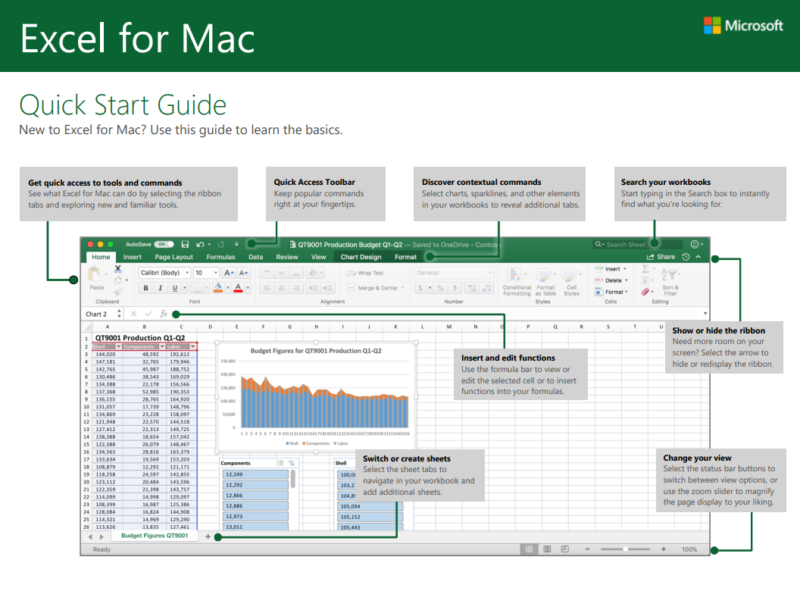Apply italic formatting
This screenshot has width=800, height=616.
[158, 288]
